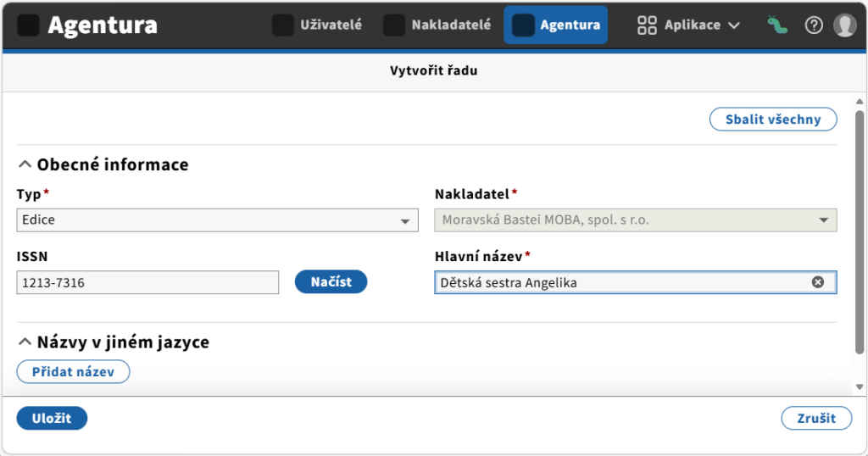Expand the Aplikace menu chevron

[734, 25]
